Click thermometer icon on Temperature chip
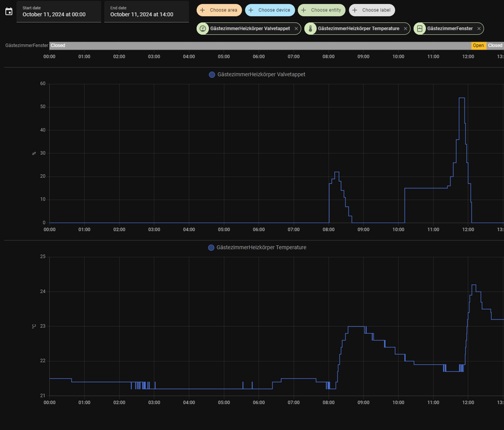Image resolution: width=504 pixels, height=430 pixels. [x=311, y=28]
